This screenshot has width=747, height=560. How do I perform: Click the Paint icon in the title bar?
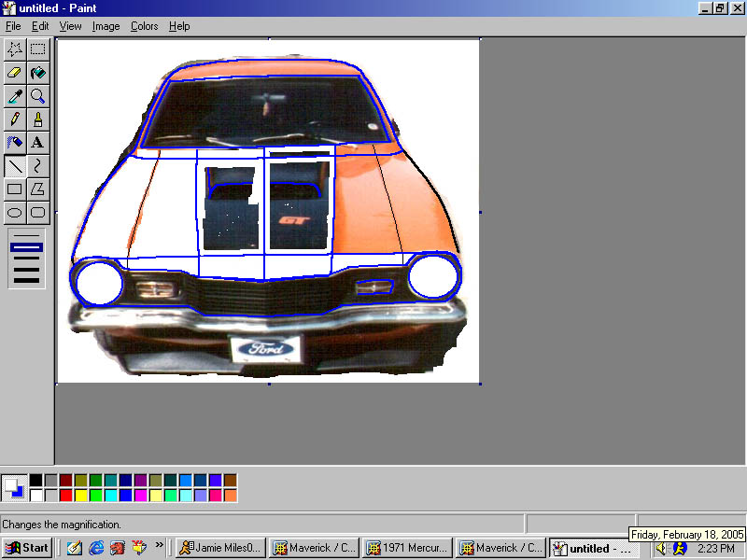click(9, 8)
